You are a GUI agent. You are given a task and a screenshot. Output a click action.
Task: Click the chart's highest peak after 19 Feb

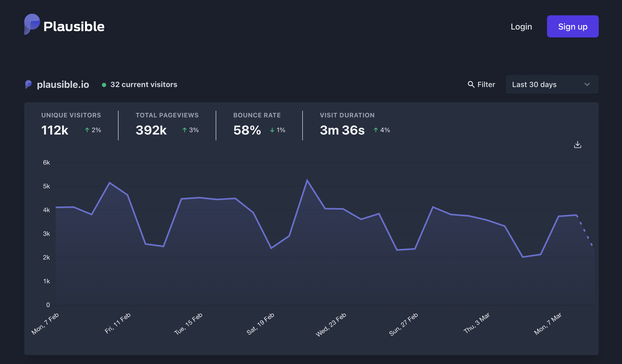point(307,180)
